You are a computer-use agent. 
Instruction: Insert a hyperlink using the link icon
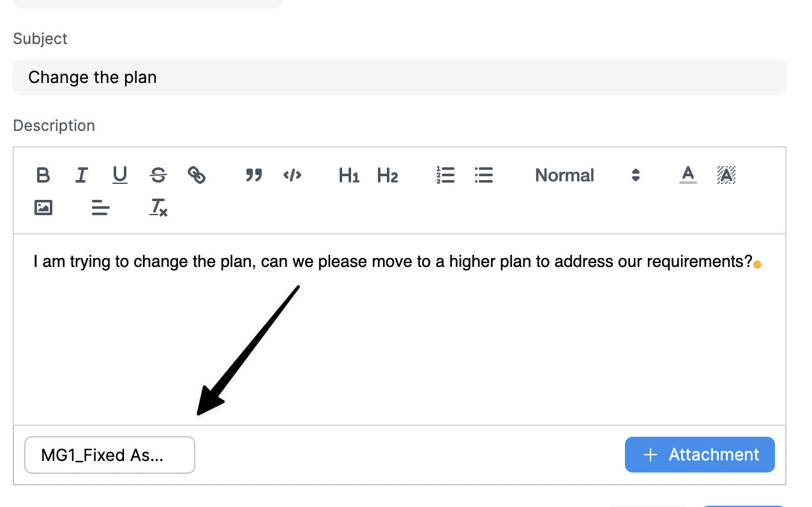[197, 175]
